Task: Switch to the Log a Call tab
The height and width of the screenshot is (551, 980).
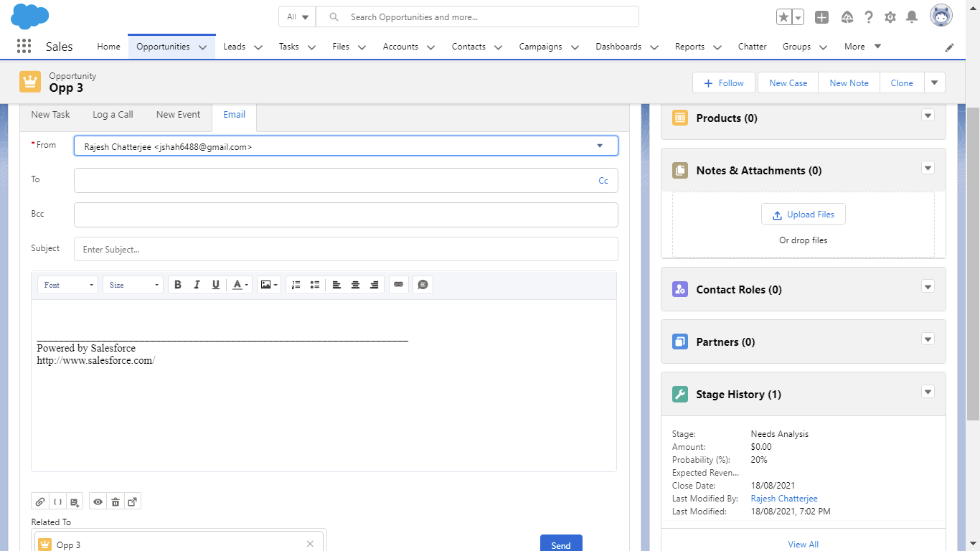Action: point(113,114)
